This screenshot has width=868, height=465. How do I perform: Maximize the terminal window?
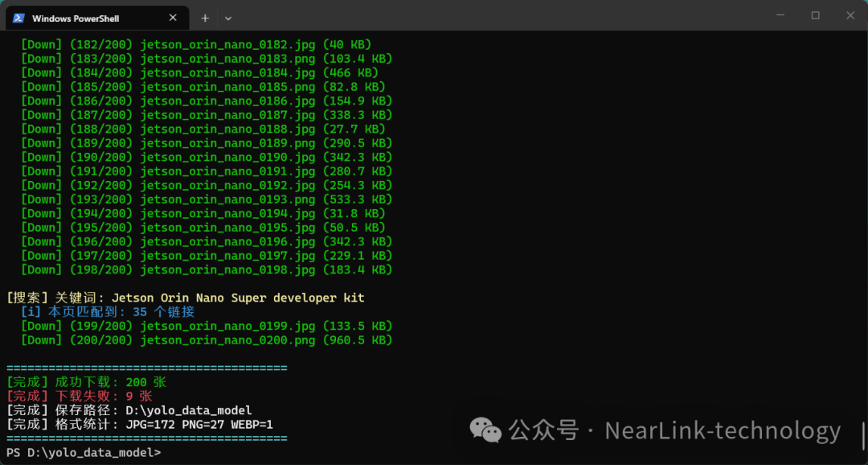click(x=815, y=14)
